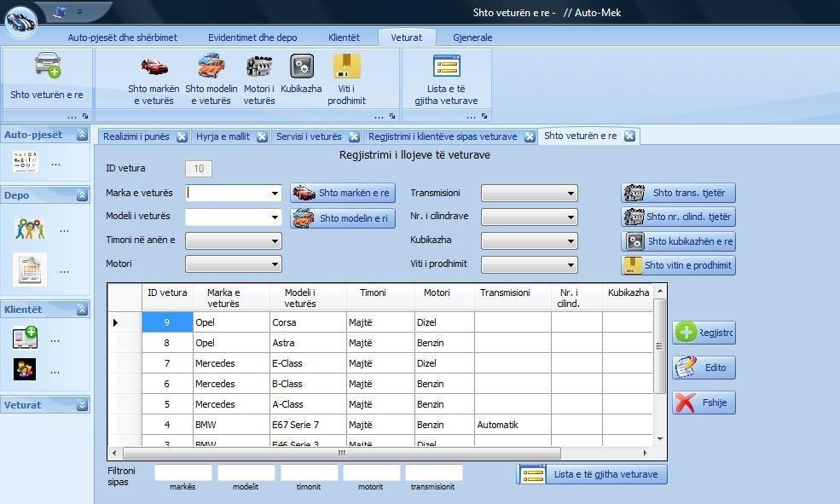Open Viti i prodhimit ribbon icon

[346, 66]
